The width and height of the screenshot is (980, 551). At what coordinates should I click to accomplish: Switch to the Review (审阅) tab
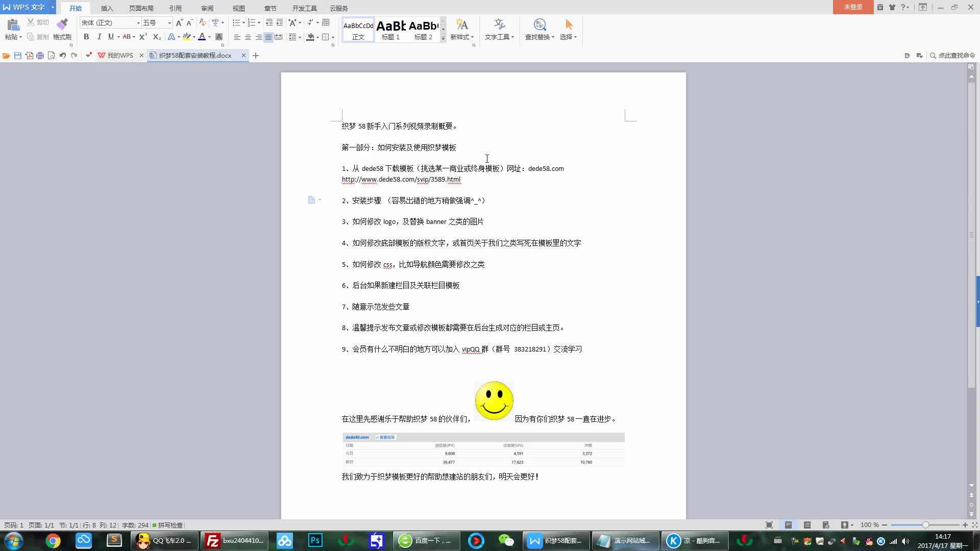207,8
